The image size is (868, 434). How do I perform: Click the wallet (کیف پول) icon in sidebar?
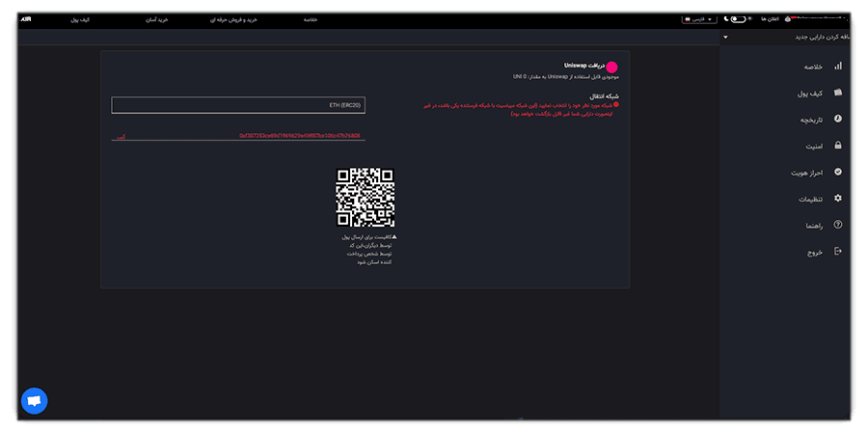click(837, 93)
